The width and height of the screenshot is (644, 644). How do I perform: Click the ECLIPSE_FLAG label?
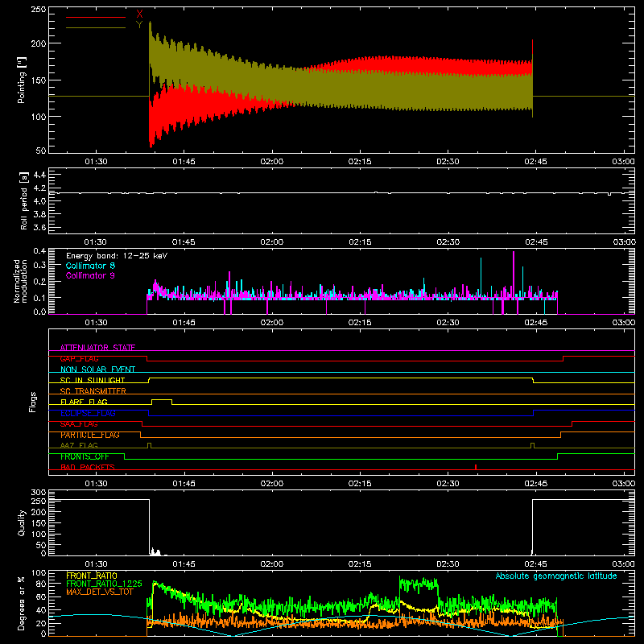[x=88, y=413]
